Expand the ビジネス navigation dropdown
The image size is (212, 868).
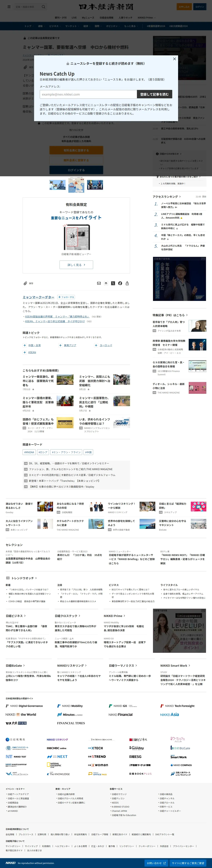point(55,26)
